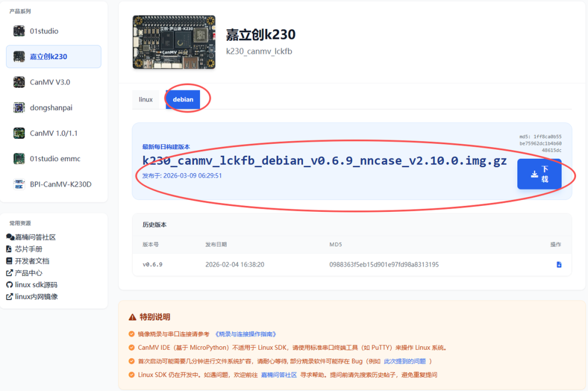This screenshot has width=588, height=391.
Task: Select the 01studio emmc board icon
Action: [19, 158]
